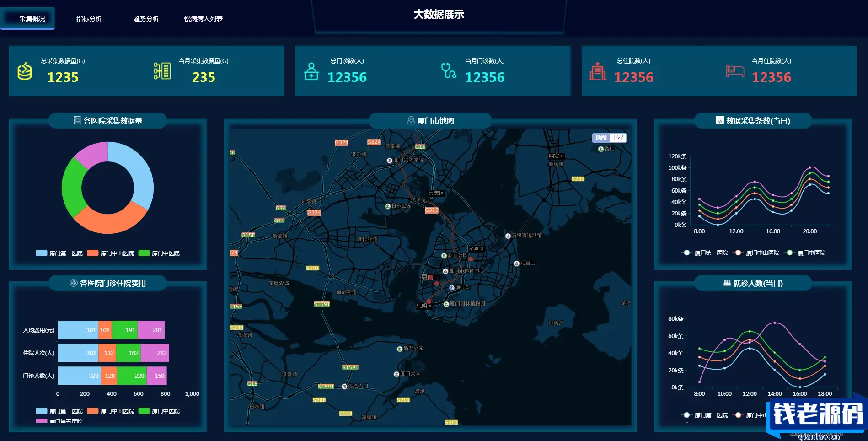Click the 132 bar segment in 住院人次
The image size is (868, 441).
[x=107, y=353]
